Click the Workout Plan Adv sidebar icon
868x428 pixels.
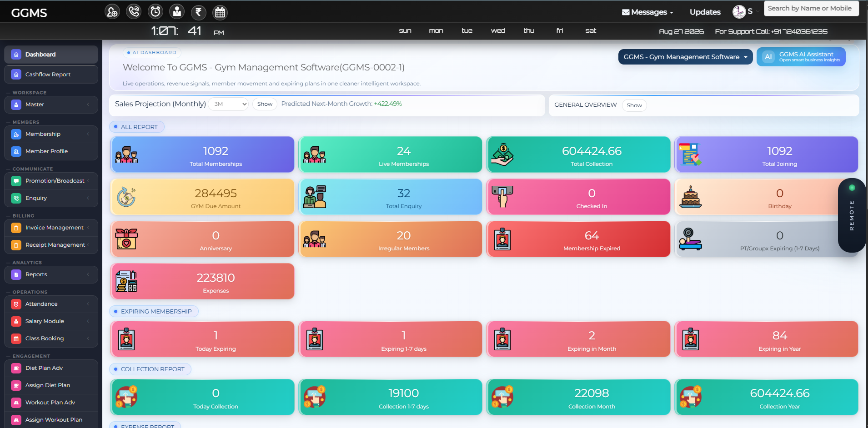[16, 403]
